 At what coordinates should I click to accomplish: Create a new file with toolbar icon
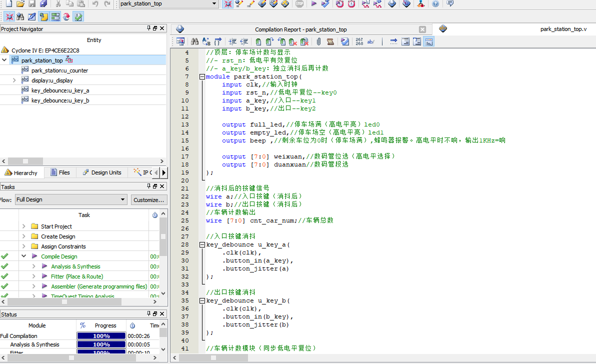point(8,4)
